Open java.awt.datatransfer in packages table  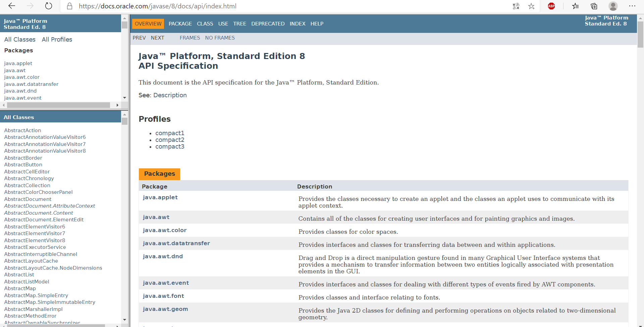(176, 243)
